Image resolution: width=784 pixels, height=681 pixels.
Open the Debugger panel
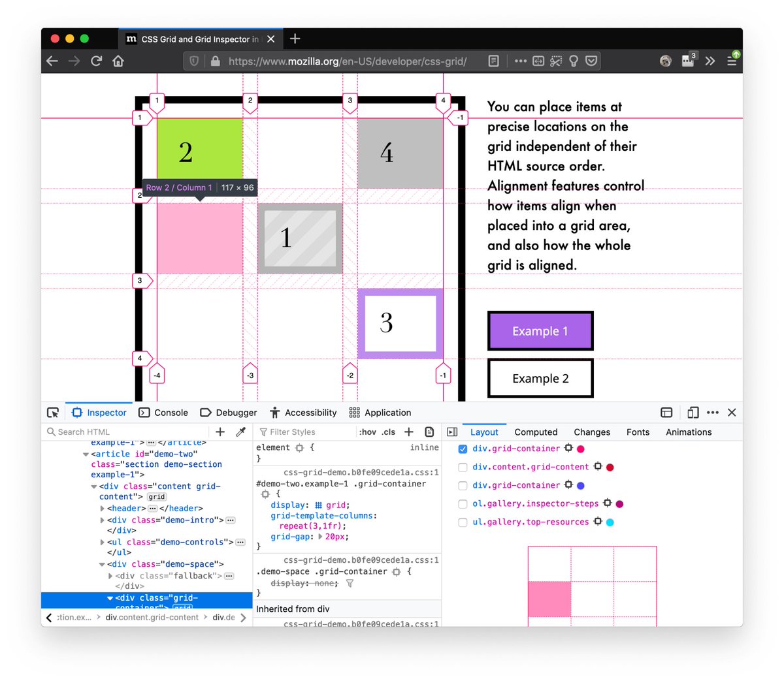(x=229, y=413)
